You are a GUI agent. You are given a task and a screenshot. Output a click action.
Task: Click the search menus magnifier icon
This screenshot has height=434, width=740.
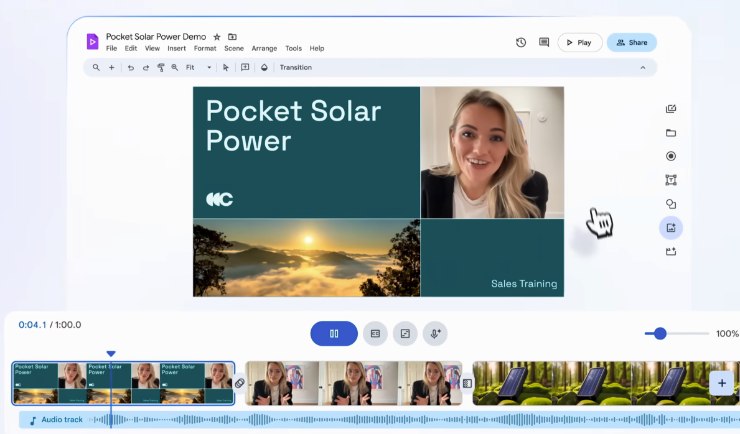point(96,67)
